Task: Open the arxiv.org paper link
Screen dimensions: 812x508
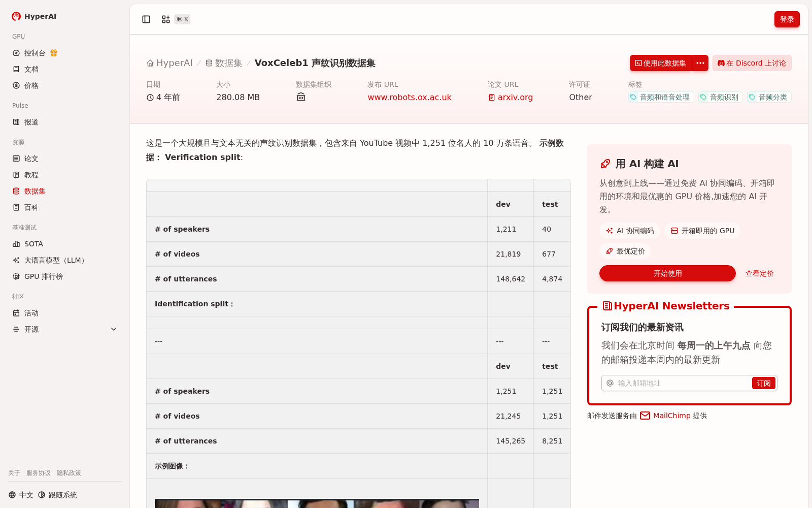Action: point(511,97)
